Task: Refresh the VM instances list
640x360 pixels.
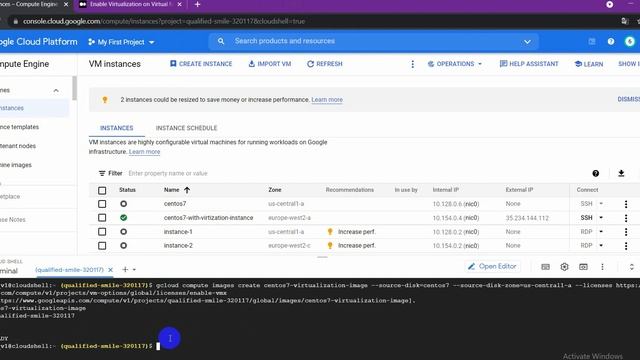Action: coord(324,64)
